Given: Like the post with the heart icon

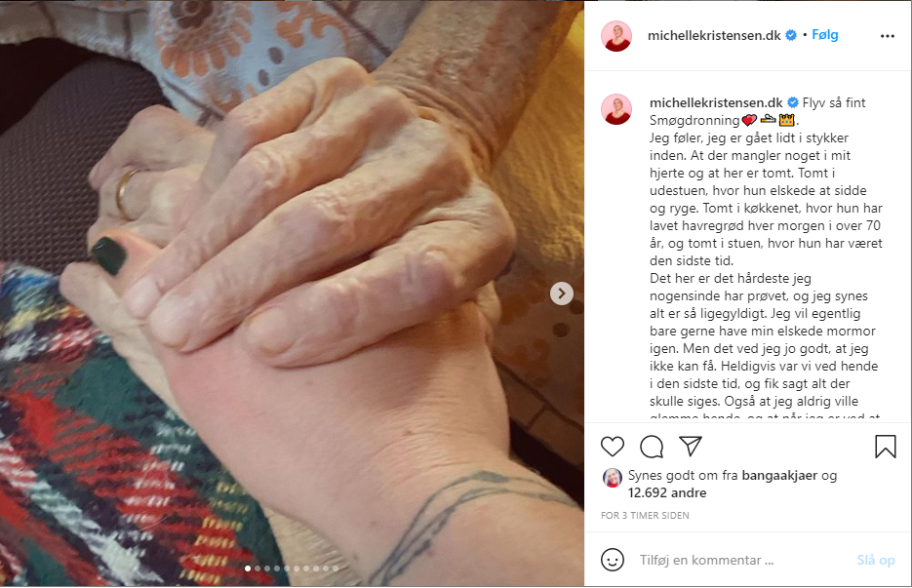Looking at the screenshot, I should [x=612, y=447].
